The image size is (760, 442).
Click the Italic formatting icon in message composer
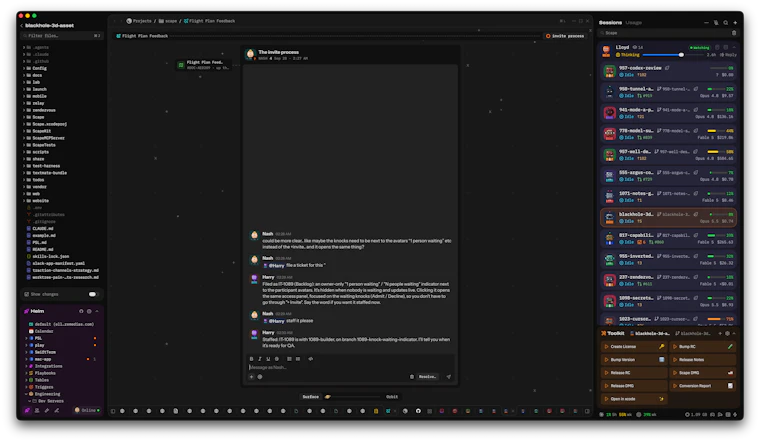click(x=260, y=359)
